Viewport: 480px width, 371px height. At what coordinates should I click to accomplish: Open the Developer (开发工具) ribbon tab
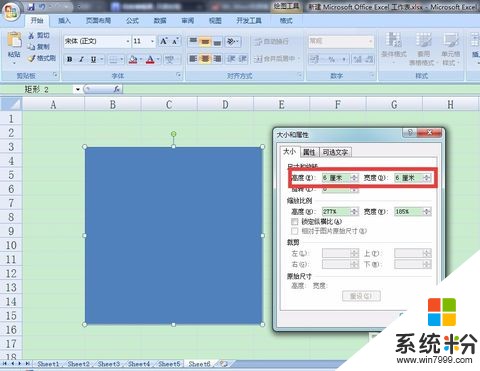249,21
